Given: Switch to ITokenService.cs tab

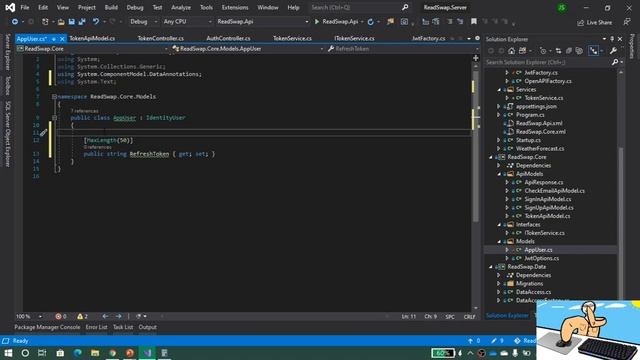Looking at the screenshot, I should click(x=354, y=38).
